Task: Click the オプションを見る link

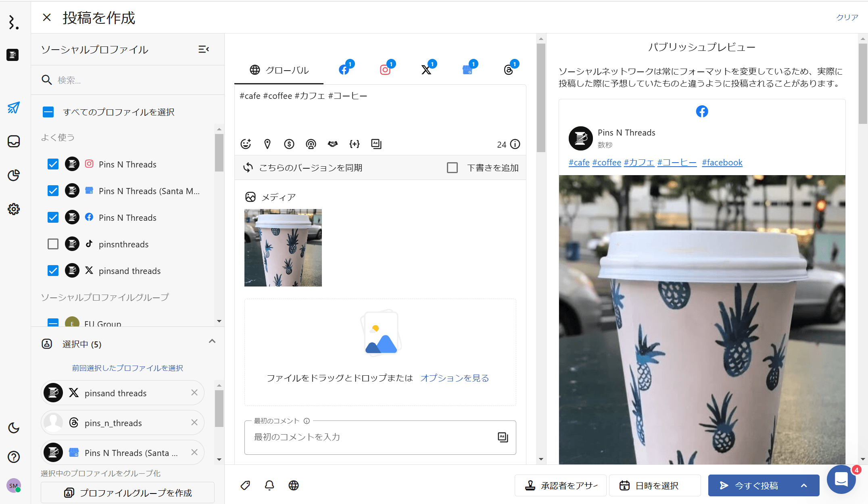Action: click(454, 378)
